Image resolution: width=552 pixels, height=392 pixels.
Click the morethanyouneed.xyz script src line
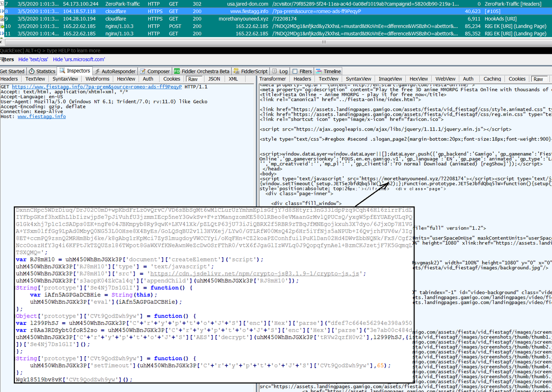pos(366,178)
